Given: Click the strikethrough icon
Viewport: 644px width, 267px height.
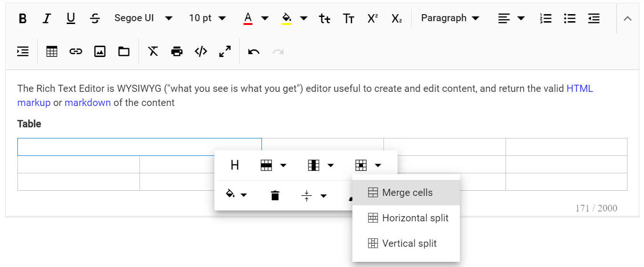Looking at the screenshot, I should (x=95, y=18).
